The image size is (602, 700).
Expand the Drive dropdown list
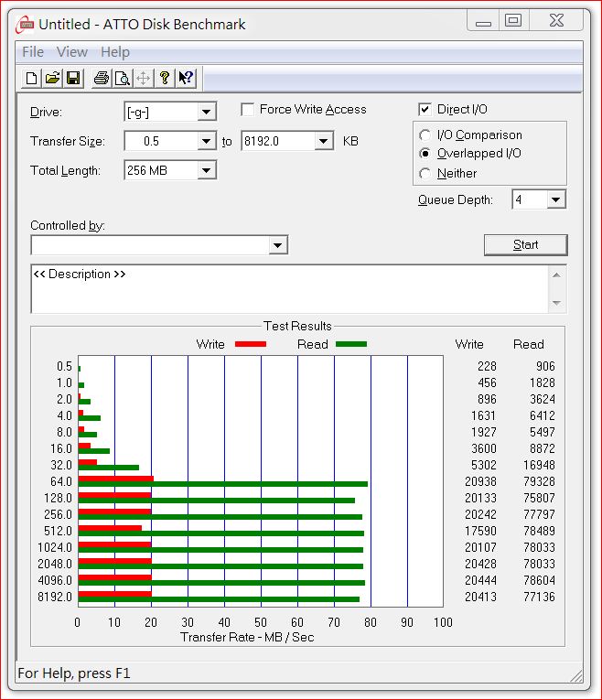[207, 113]
